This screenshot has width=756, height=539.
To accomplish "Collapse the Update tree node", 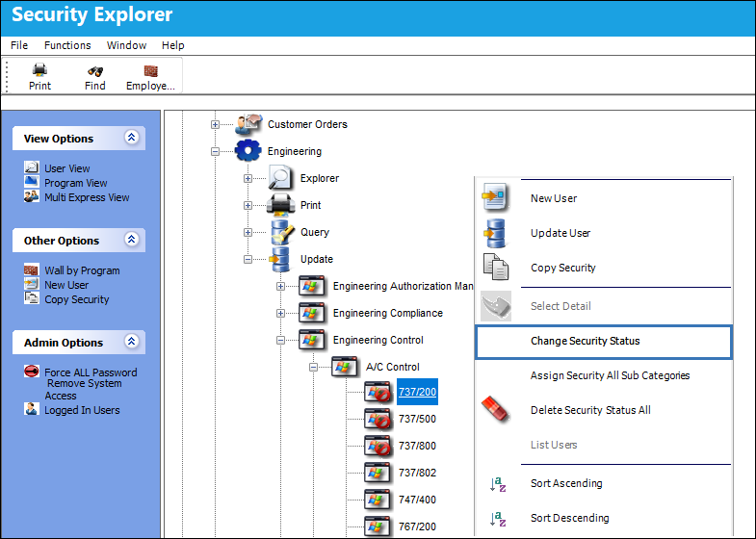I will [x=248, y=259].
